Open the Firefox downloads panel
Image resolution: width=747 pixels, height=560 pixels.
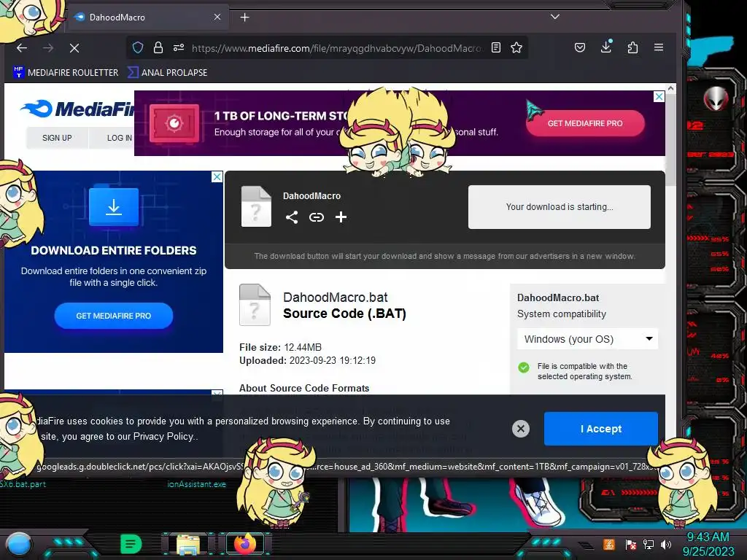(x=606, y=47)
